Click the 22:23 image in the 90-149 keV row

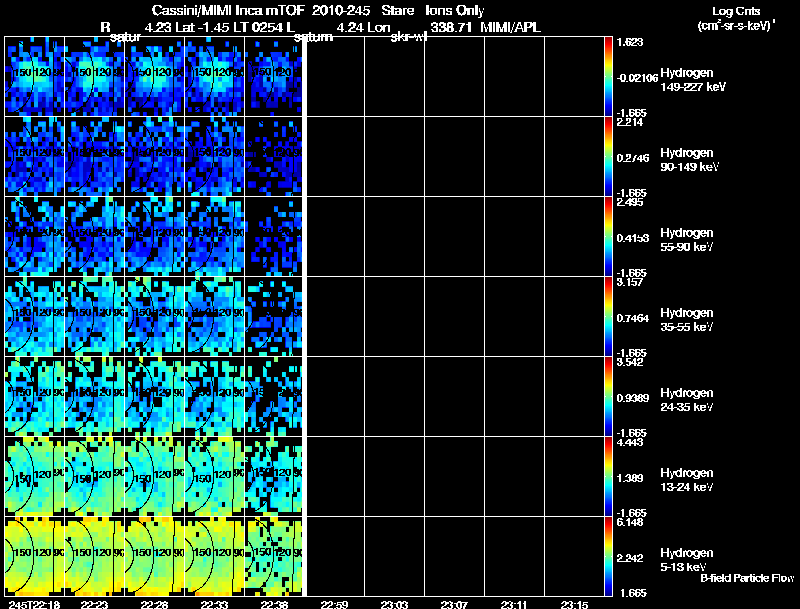[95, 156]
